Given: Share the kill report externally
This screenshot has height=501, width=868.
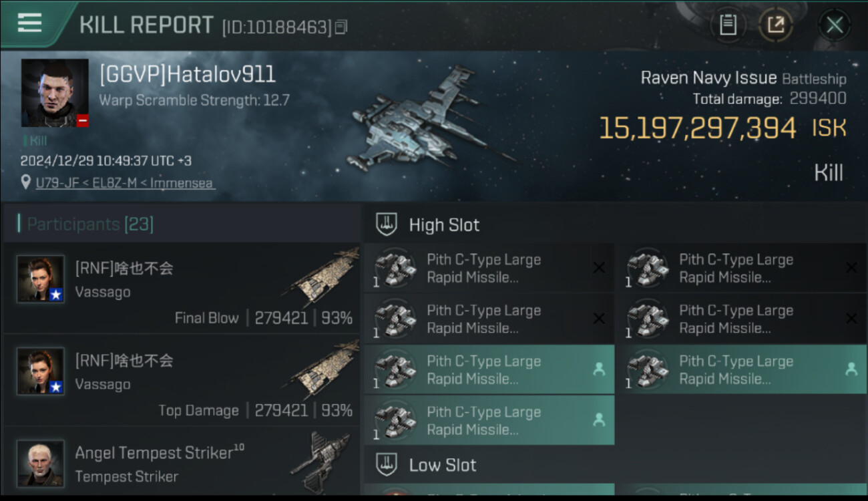Looking at the screenshot, I should [x=776, y=25].
